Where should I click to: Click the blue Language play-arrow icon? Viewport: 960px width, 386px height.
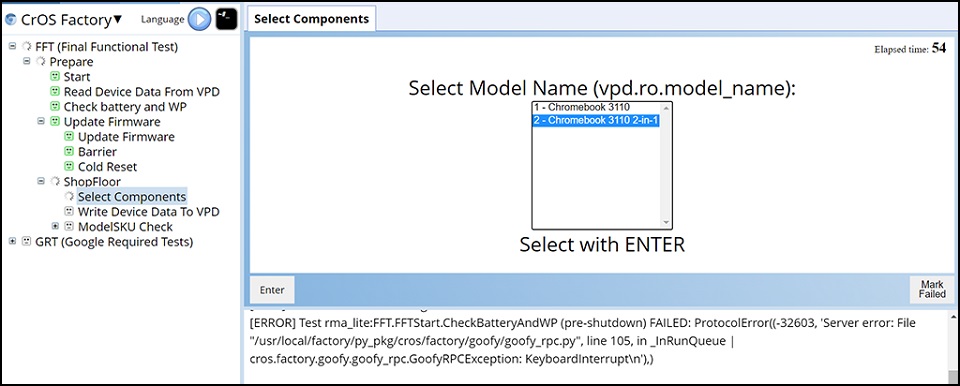pos(199,19)
